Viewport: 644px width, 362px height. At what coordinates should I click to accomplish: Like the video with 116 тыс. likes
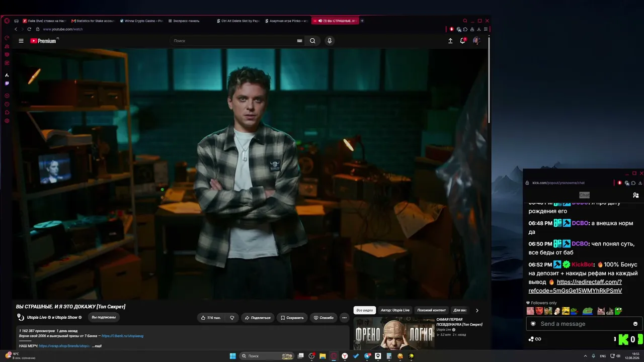[211, 318]
